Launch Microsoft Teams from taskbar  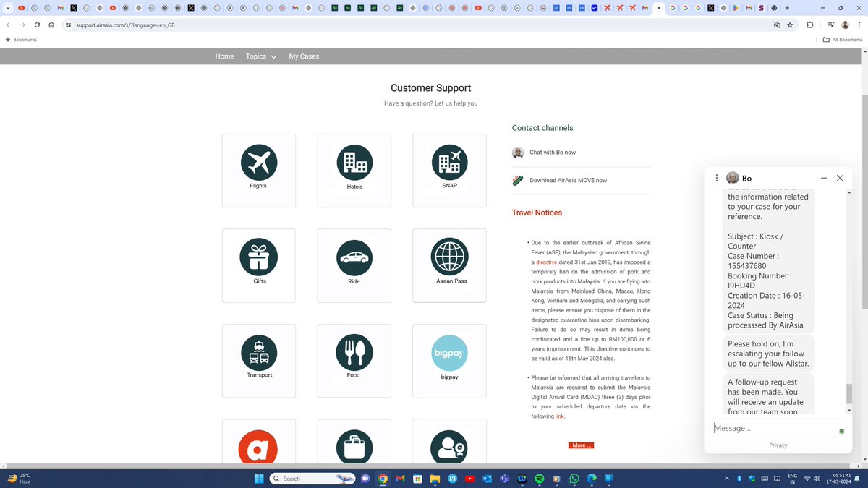pos(505,479)
